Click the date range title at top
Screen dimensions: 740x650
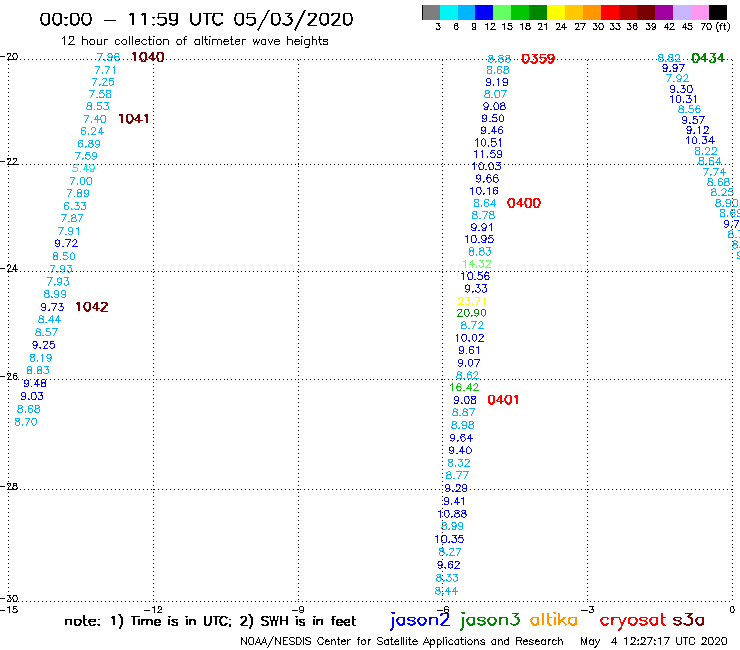(x=196, y=19)
